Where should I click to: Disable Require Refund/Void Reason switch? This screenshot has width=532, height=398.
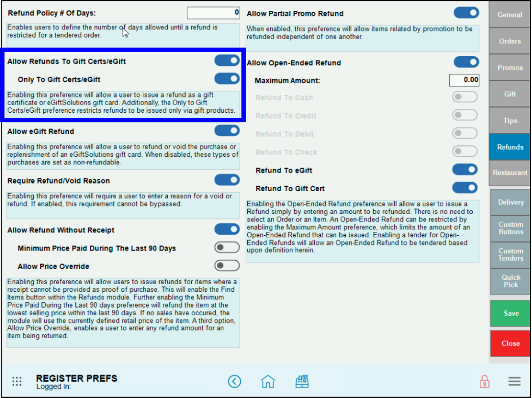point(227,180)
